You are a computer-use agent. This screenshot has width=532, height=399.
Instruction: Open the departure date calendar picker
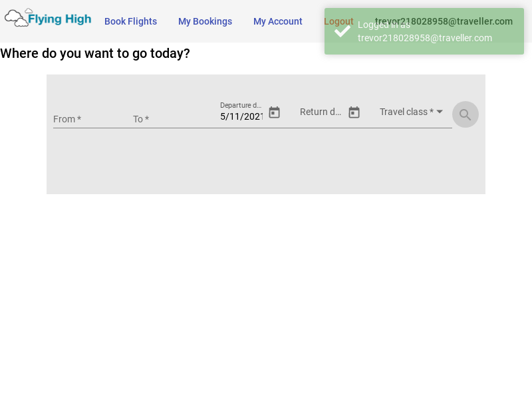[x=274, y=112]
